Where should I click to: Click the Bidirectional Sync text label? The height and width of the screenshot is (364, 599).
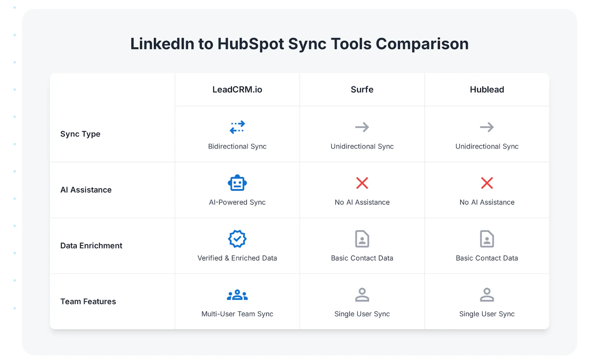[237, 147]
